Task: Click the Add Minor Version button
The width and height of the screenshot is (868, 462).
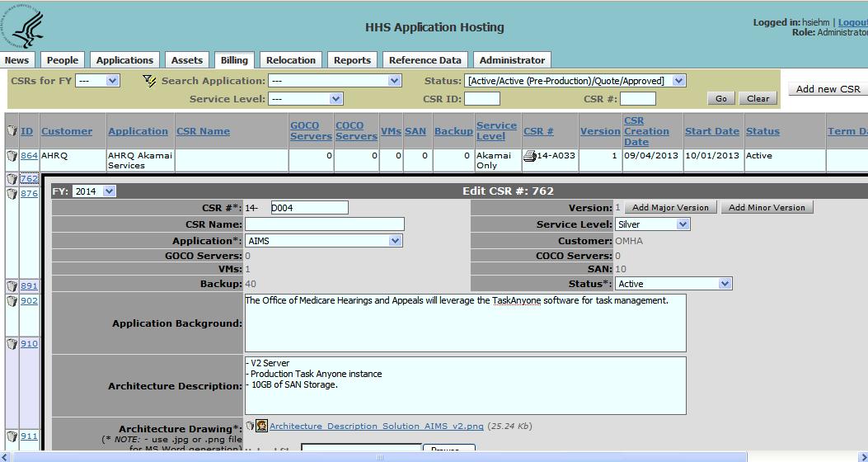Action: (767, 208)
